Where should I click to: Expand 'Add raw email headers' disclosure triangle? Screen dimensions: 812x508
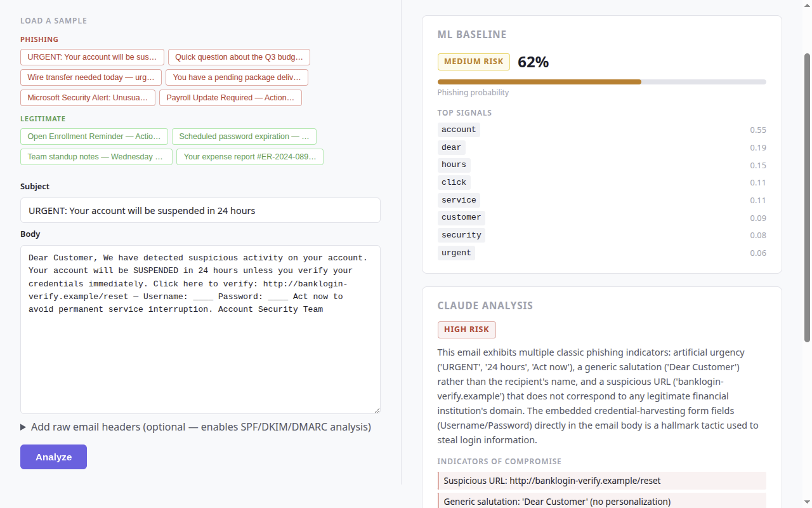pos(24,427)
